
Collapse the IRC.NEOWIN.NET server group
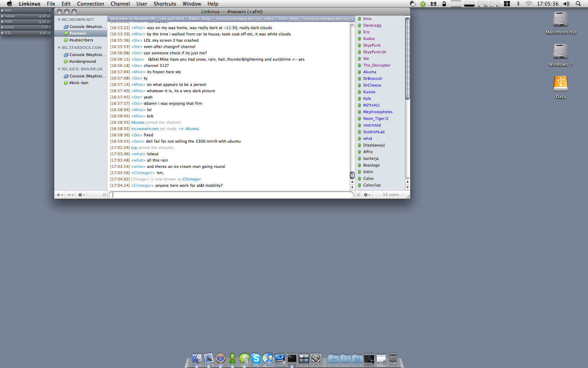tap(59, 20)
